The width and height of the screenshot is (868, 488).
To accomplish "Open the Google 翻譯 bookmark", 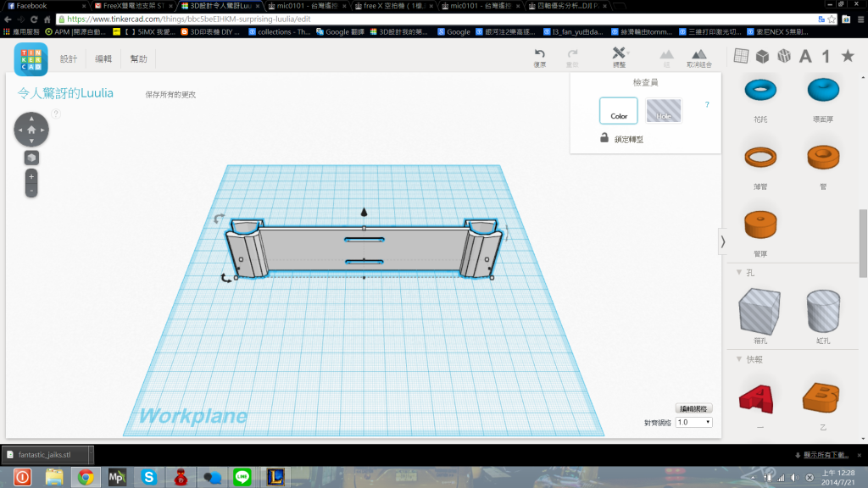I will (340, 31).
